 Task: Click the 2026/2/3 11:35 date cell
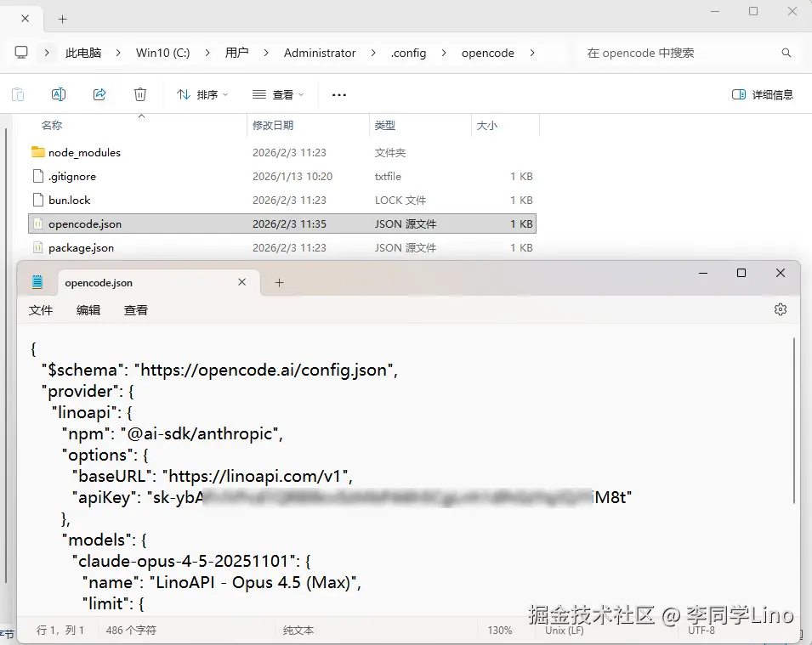(x=289, y=224)
